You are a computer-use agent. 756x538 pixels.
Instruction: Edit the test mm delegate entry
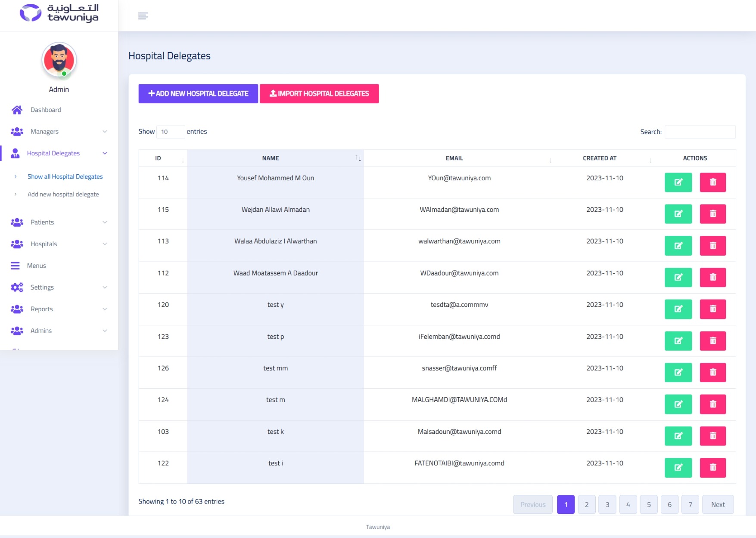pos(678,373)
